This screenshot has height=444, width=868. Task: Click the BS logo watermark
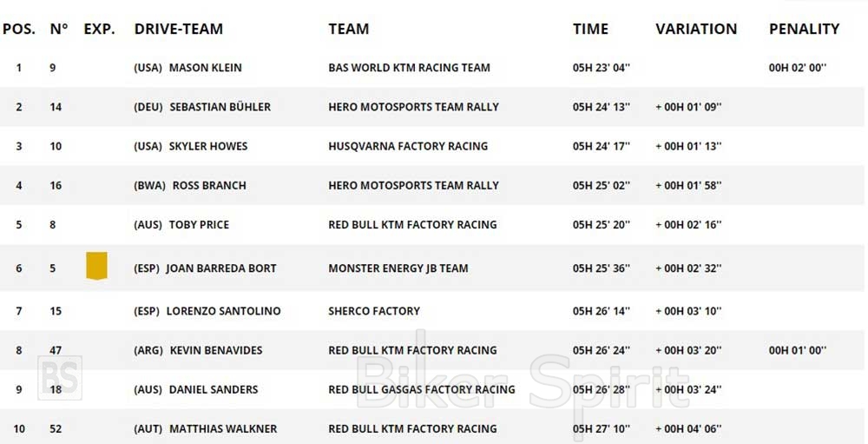pos(60,377)
